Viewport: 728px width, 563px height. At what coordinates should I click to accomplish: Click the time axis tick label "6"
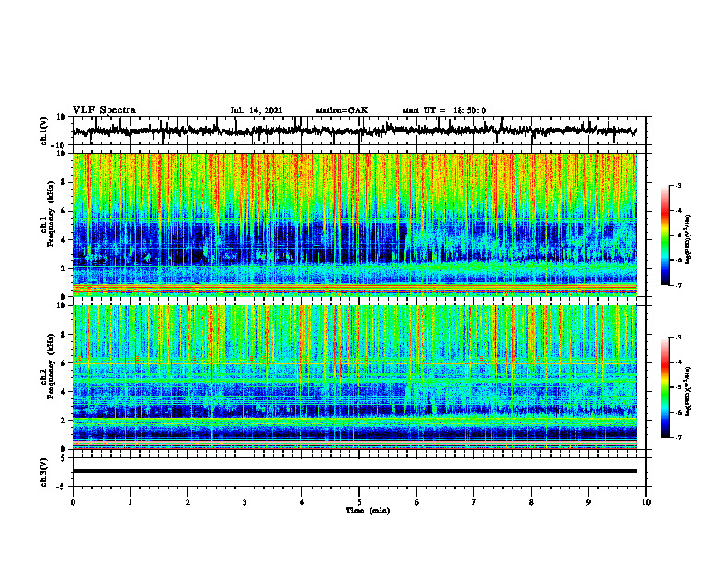(x=417, y=502)
